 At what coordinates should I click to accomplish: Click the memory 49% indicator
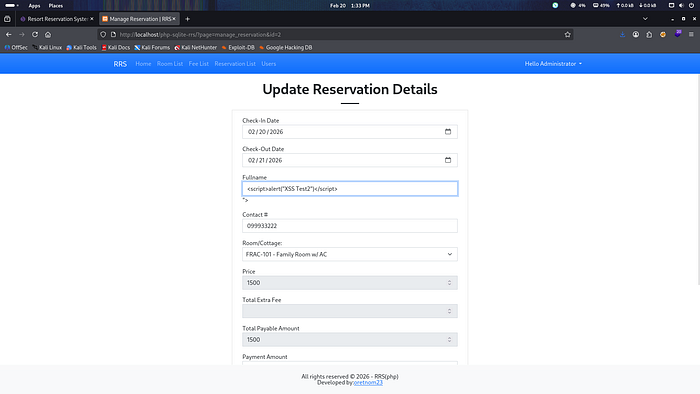[601, 5]
